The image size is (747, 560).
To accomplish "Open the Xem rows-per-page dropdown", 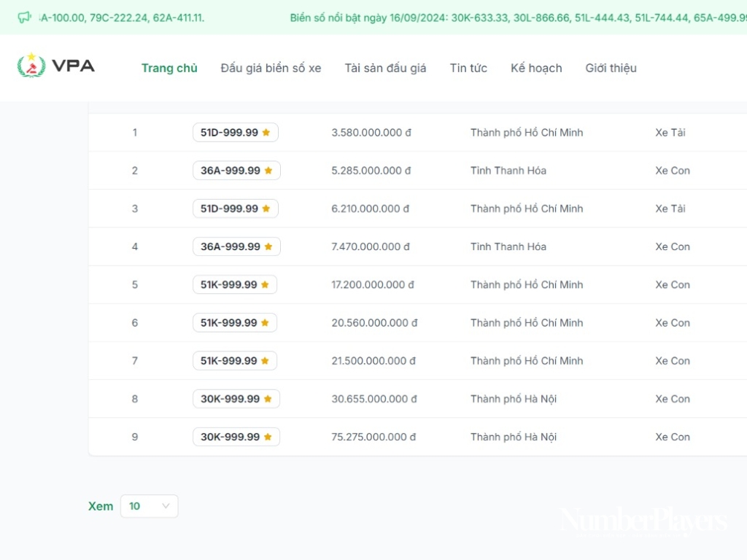I will click(149, 506).
